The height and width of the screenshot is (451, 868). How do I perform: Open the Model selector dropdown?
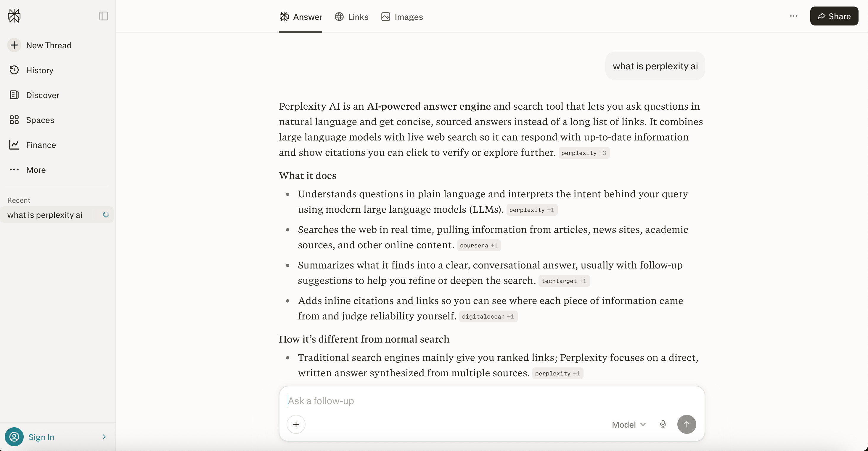pyautogui.click(x=628, y=424)
